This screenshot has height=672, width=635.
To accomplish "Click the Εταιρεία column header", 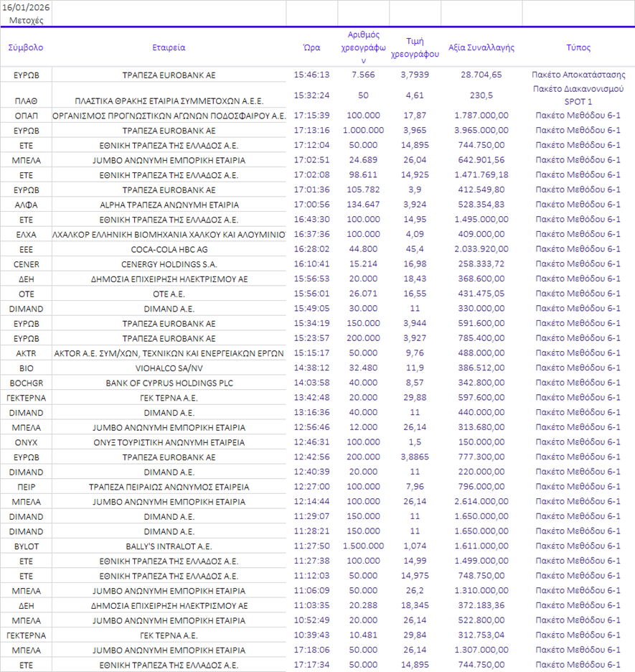I will pos(169,47).
